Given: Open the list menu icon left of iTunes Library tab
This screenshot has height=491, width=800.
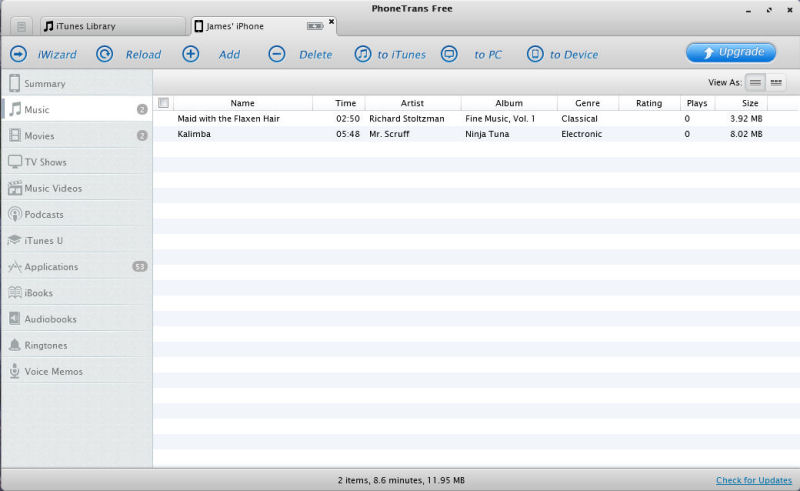Looking at the screenshot, I should (x=21, y=26).
